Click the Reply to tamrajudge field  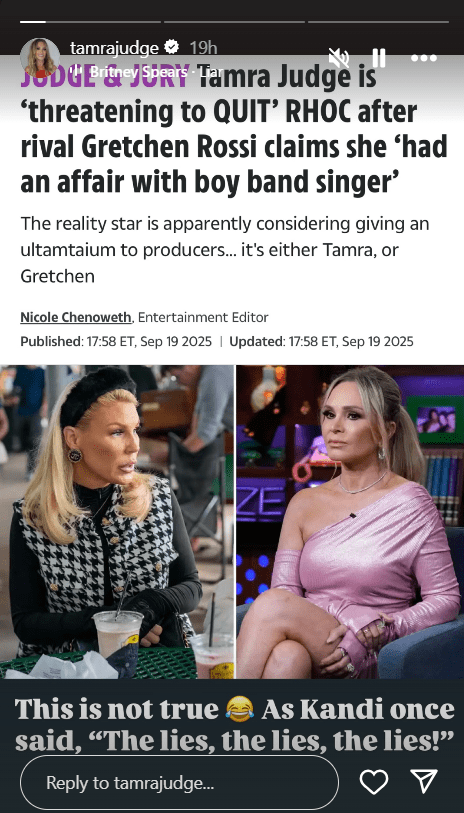click(x=179, y=782)
